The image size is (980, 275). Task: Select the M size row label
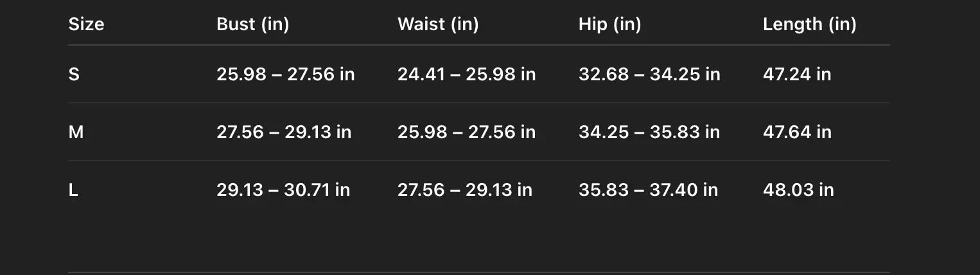[x=76, y=132]
